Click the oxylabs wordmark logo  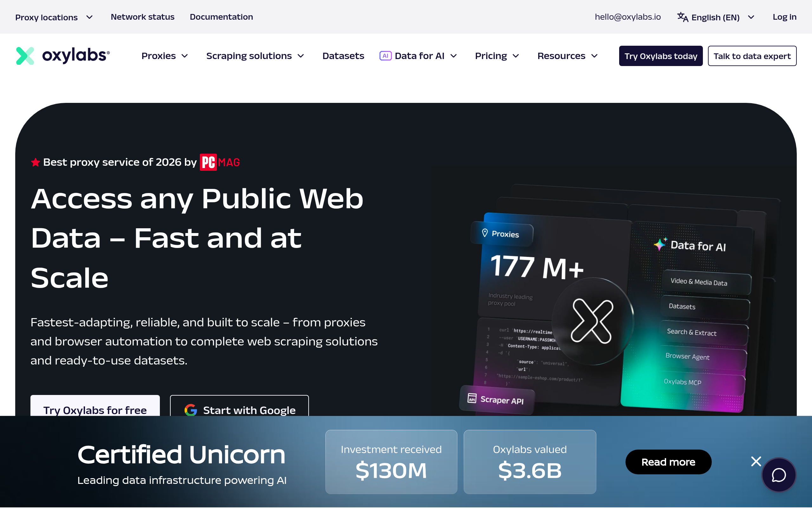tap(76, 56)
